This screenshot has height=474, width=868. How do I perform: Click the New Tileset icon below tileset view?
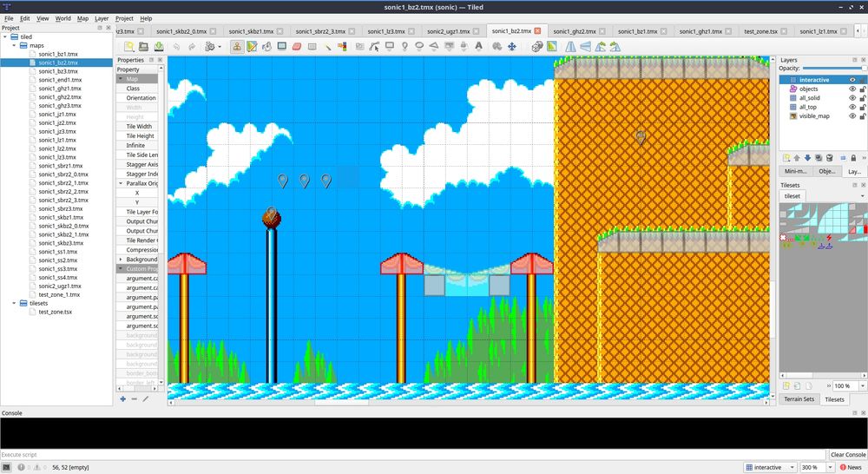[786, 386]
